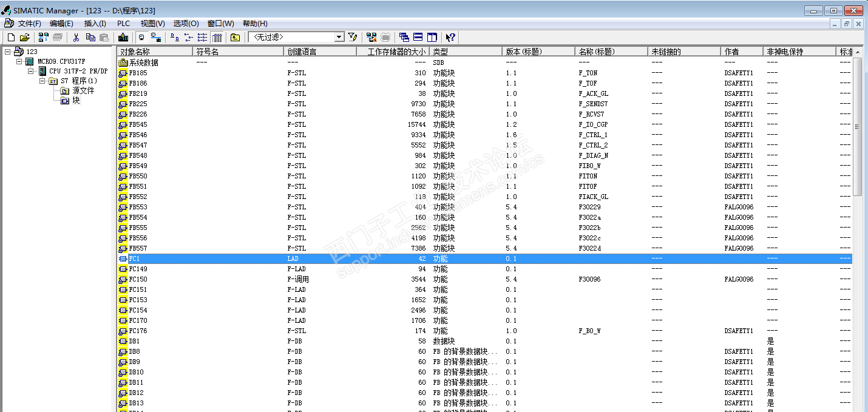This screenshot has height=412, width=868.
Task: Select the FC1 row in block list
Action: (484, 258)
